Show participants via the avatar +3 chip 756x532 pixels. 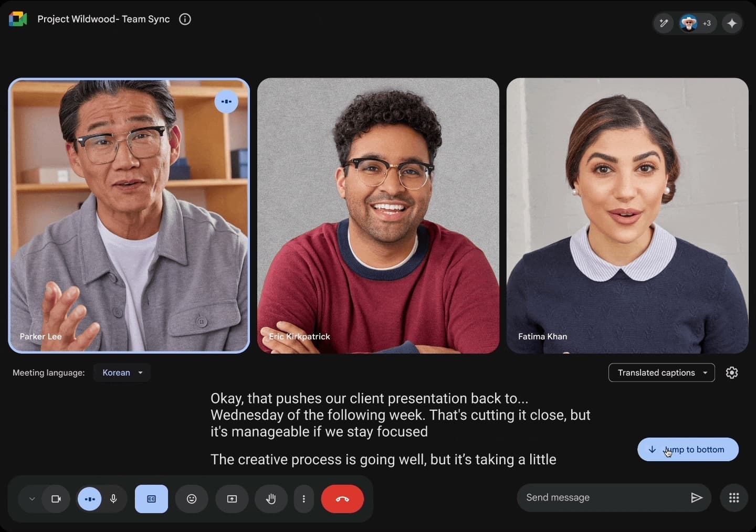pos(696,23)
